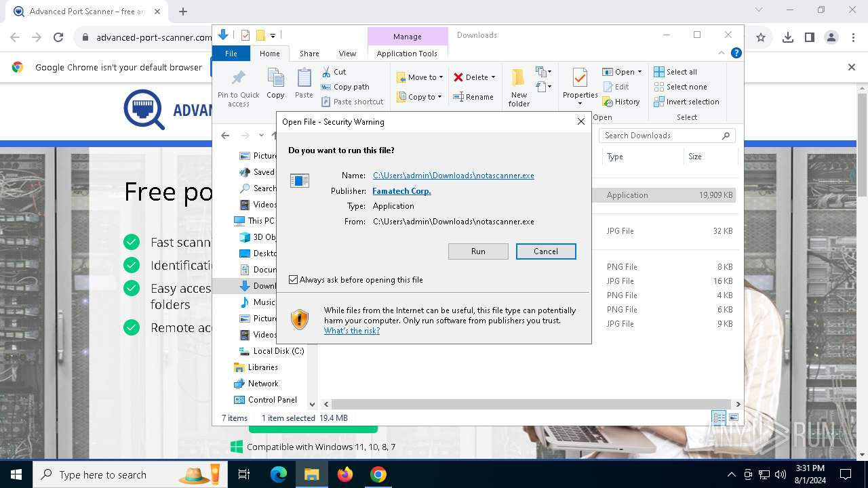This screenshot has width=868, height=488.
Task: Collapse the ribbon with the chevron
Action: click(722, 53)
